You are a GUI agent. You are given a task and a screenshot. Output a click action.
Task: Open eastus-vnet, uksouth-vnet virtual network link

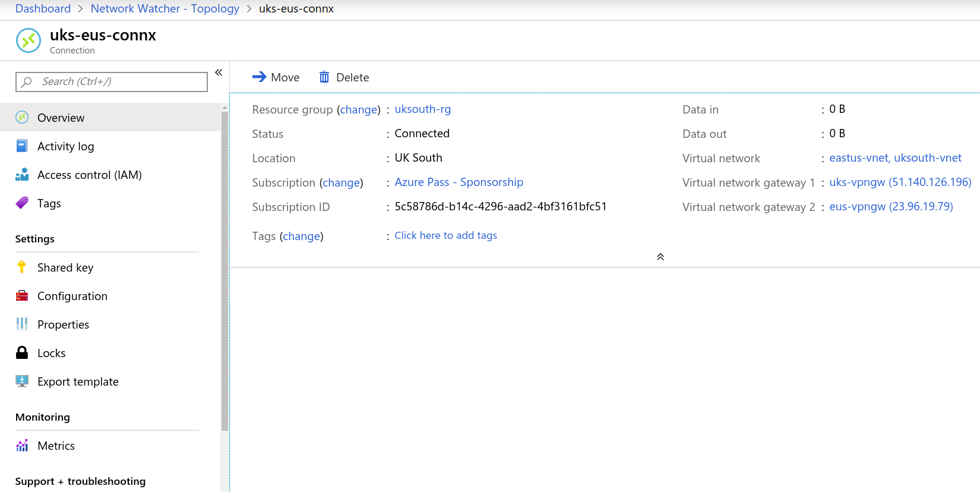(896, 157)
